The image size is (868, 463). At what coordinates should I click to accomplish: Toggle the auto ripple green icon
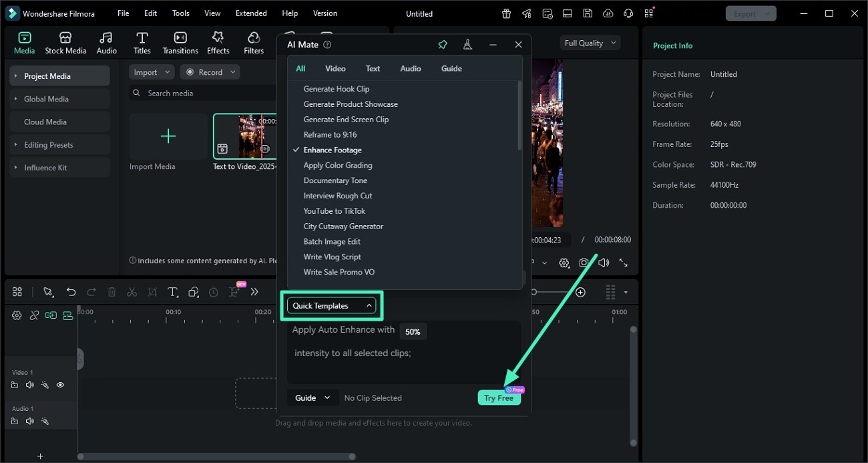(67, 315)
